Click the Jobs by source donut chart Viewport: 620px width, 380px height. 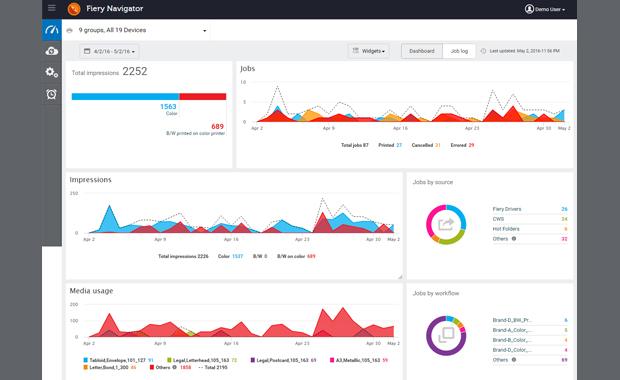[x=446, y=225]
